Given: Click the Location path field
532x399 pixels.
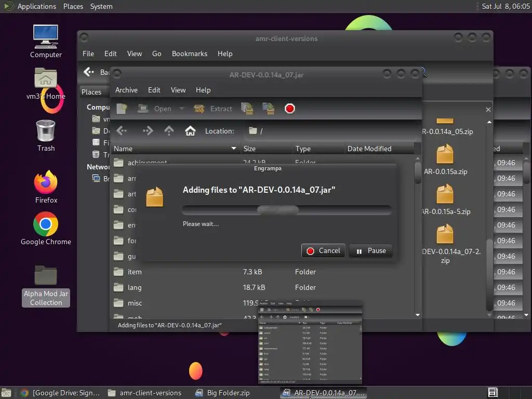Looking at the screenshot, I should point(331,131).
